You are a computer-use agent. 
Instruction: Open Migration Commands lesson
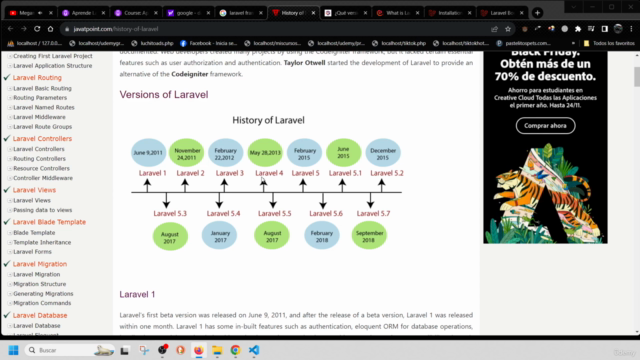(42, 303)
